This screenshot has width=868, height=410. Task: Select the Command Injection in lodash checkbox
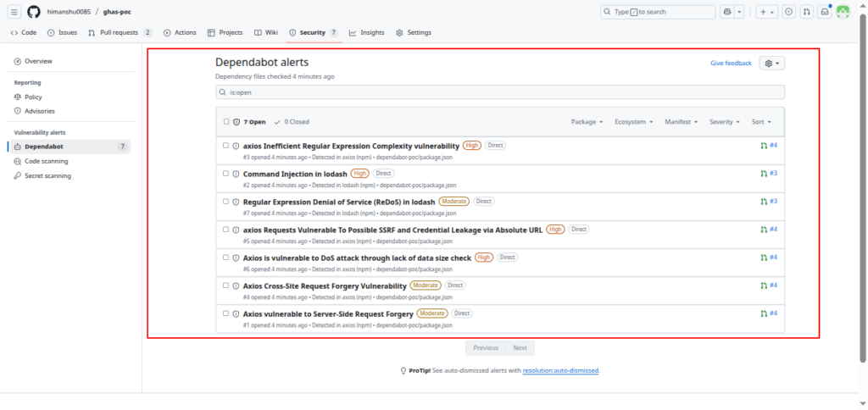coord(226,173)
